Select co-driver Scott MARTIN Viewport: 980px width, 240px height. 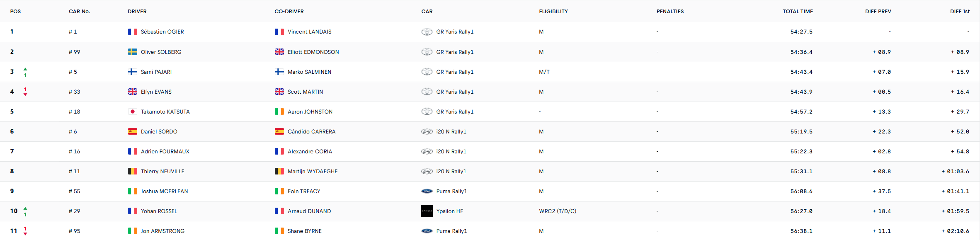305,92
